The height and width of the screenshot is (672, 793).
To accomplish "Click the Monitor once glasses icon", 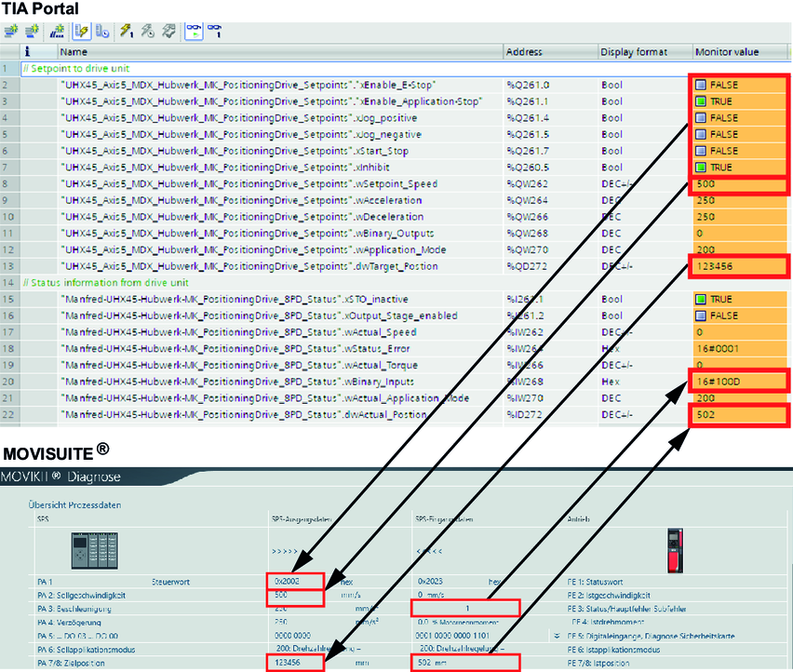I will [213, 31].
